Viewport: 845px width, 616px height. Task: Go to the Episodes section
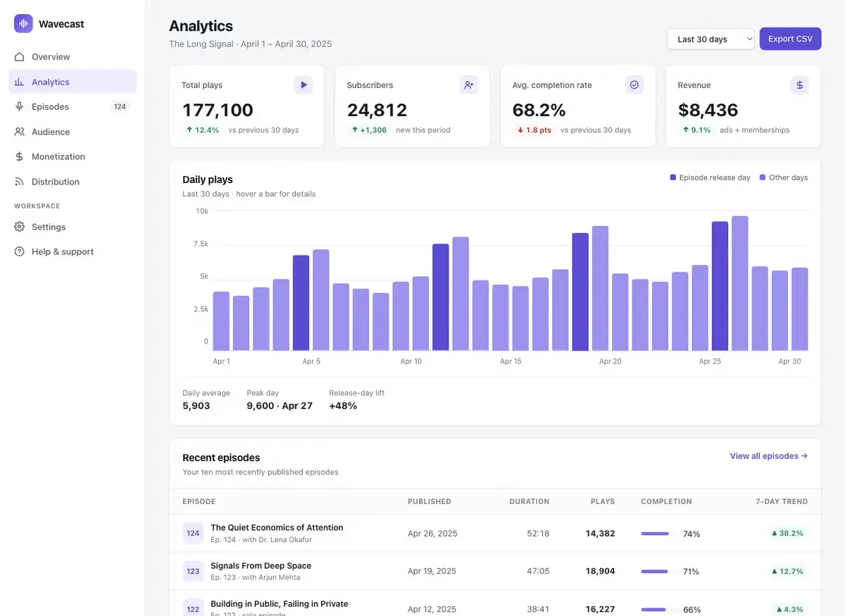tap(73, 106)
